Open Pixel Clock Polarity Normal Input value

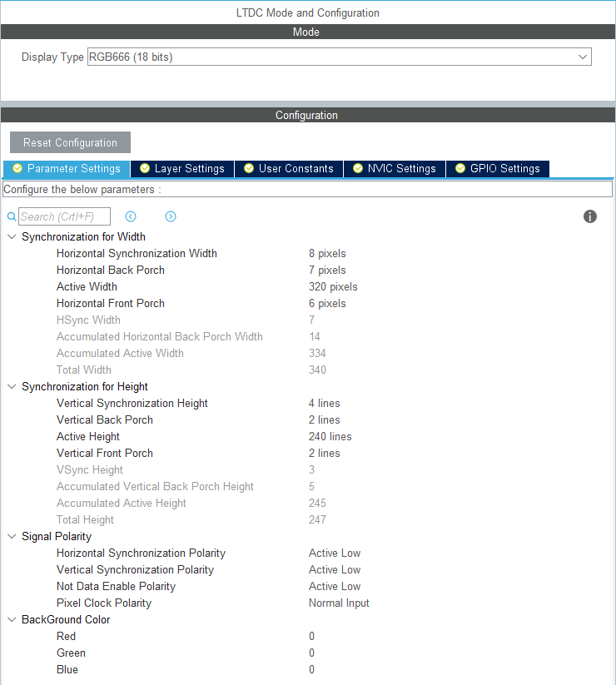[x=339, y=603]
